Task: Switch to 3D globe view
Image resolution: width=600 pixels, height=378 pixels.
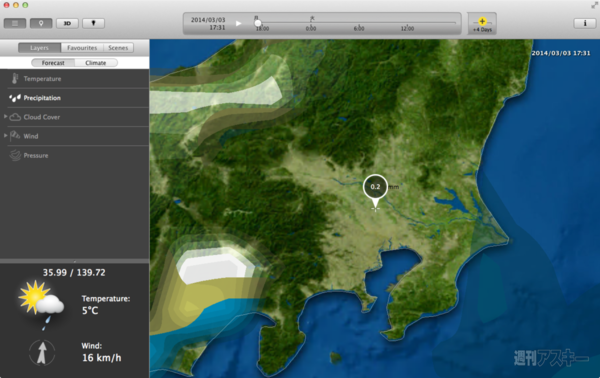Action: click(67, 23)
